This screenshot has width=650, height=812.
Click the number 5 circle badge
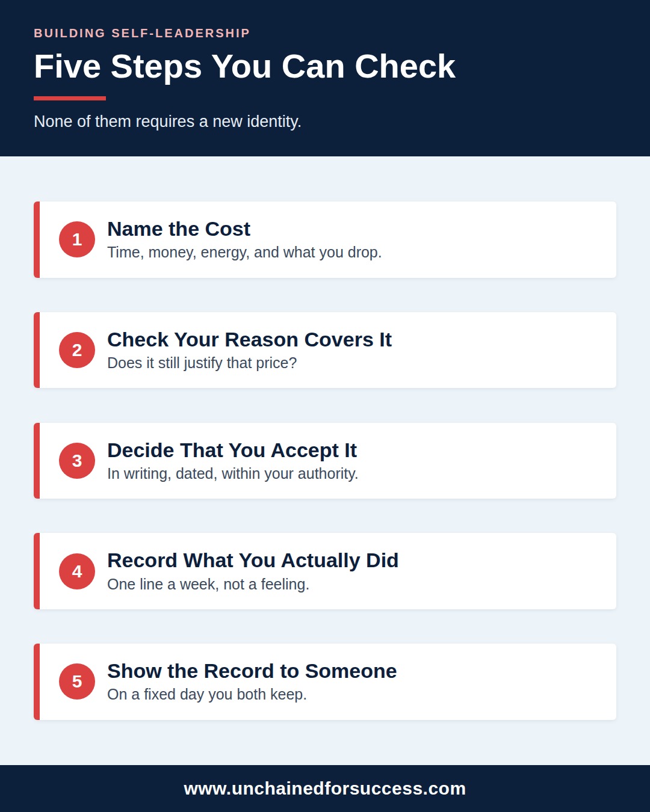click(x=77, y=681)
